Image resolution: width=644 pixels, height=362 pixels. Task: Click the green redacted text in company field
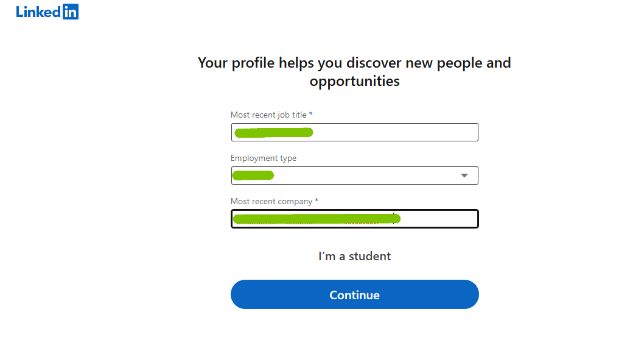pyautogui.click(x=317, y=219)
